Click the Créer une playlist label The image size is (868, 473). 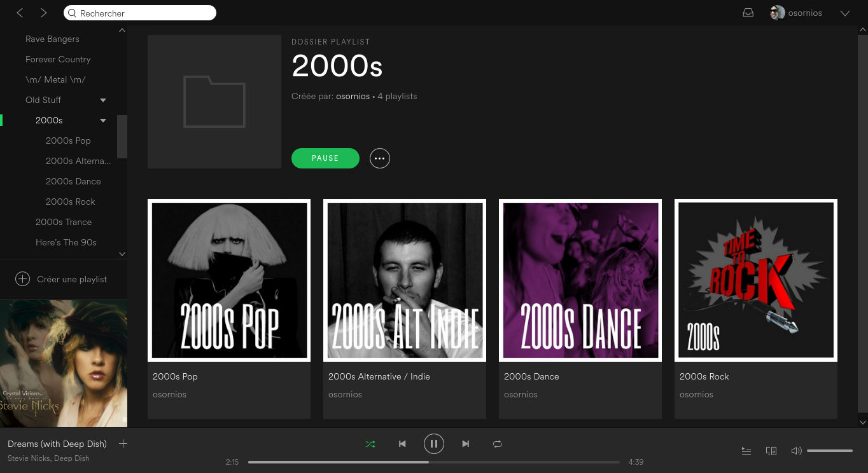72,279
